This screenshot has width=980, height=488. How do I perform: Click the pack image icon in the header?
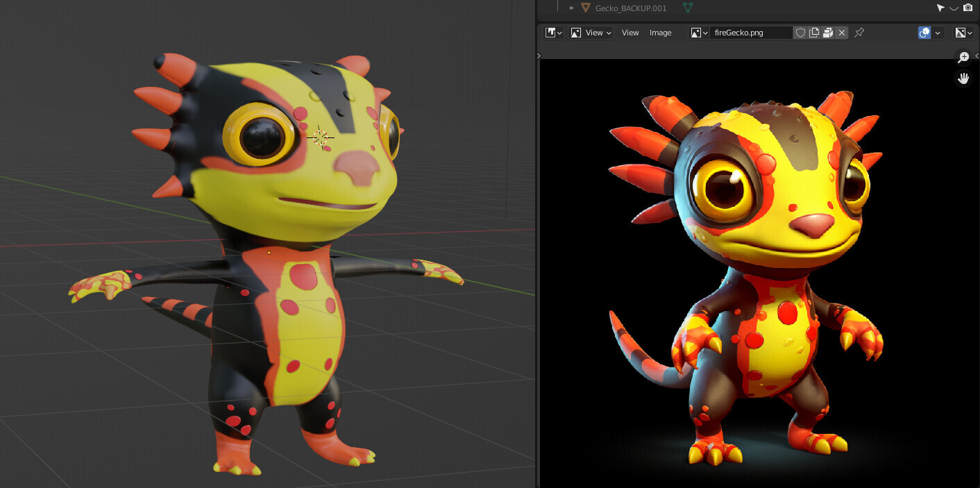pos(827,32)
